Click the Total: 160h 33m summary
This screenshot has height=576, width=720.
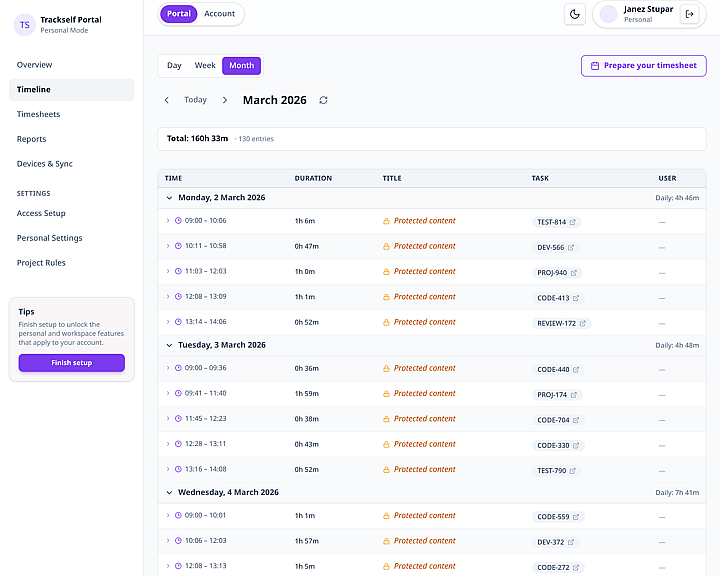click(197, 139)
